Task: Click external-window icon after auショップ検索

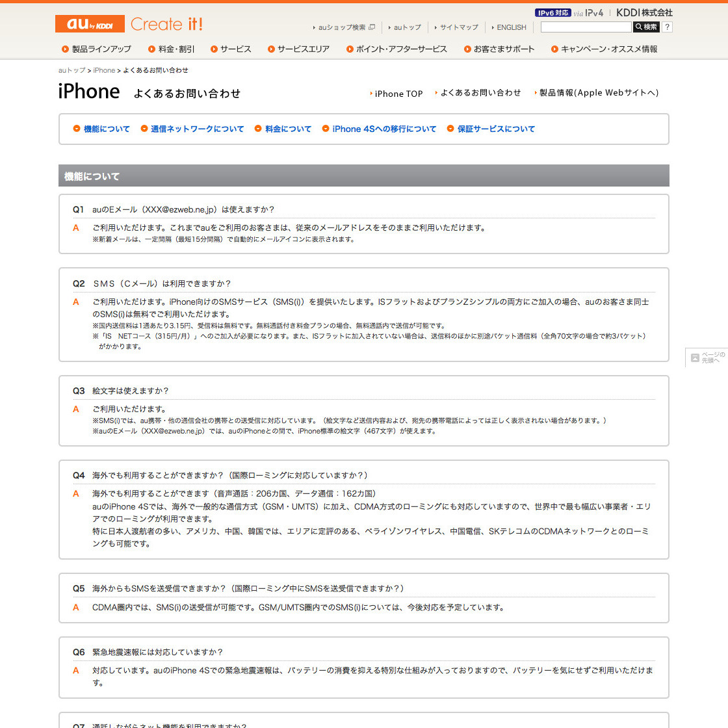Action: coord(372,27)
